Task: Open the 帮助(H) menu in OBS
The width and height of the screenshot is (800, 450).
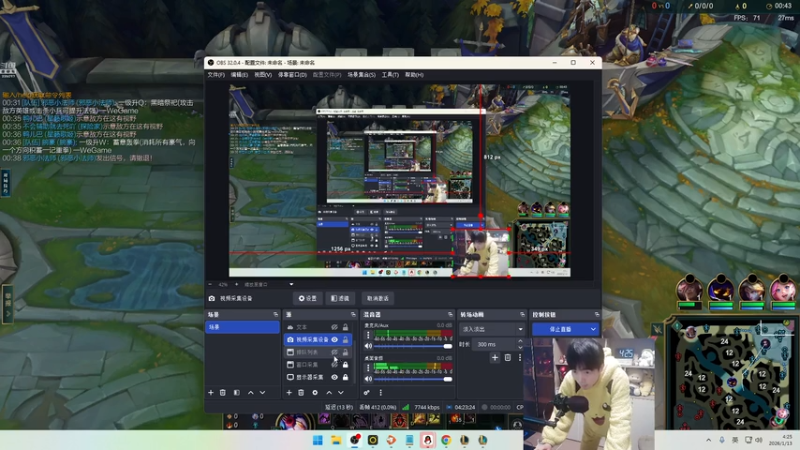Action: pyautogui.click(x=414, y=74)
